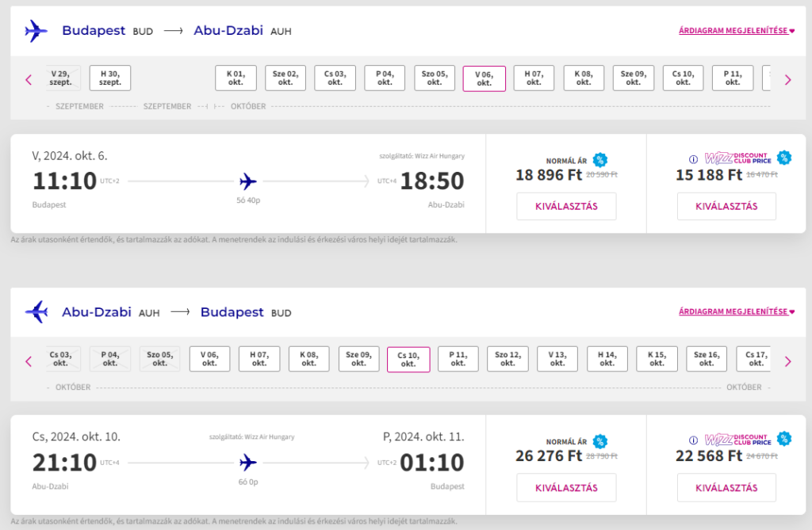Click discount badge on outbound Wizz Club price
This screenshot has width=812, height=530.
784,158
